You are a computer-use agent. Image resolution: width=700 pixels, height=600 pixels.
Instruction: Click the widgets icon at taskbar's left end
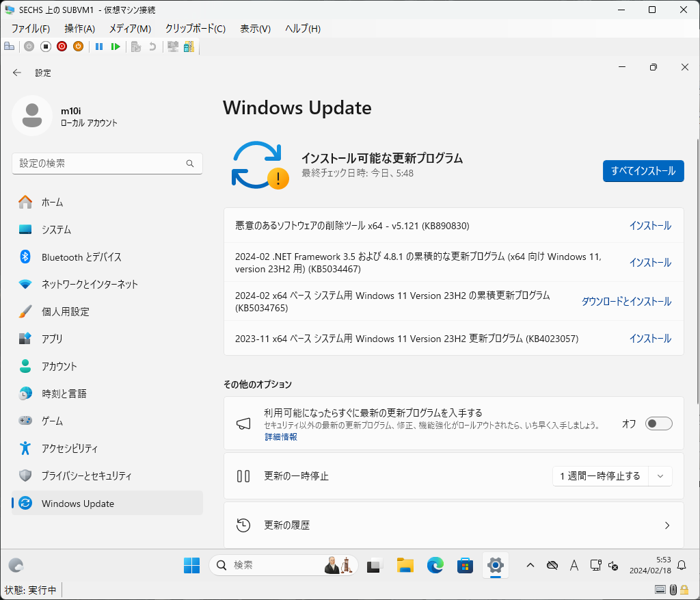[16, 566]
